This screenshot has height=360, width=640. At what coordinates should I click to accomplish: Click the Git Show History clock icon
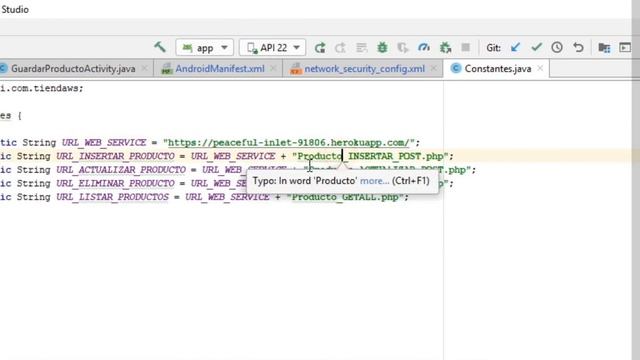(x=557, y=48)
